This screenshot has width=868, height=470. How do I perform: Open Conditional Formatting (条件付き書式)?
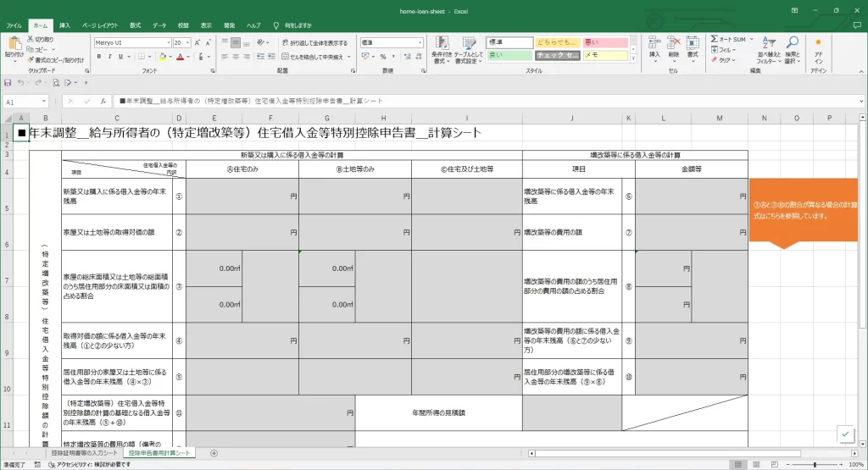coord(442,49)
